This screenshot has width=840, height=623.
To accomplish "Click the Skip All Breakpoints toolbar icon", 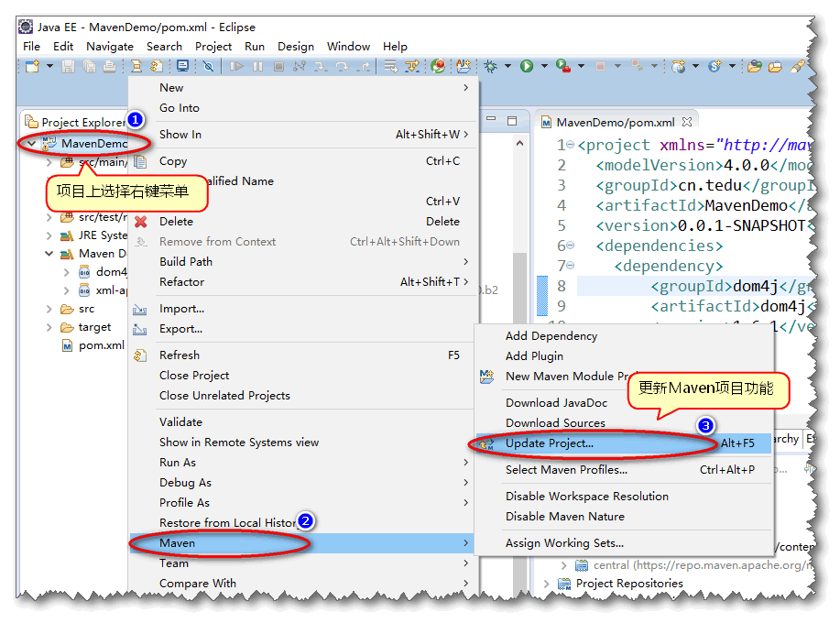I will [x=207, y=66].
